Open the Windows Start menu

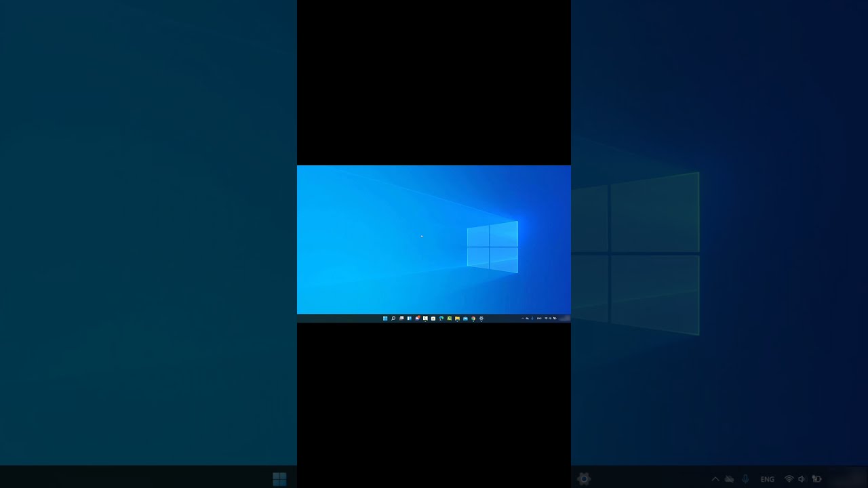point(385,319)
